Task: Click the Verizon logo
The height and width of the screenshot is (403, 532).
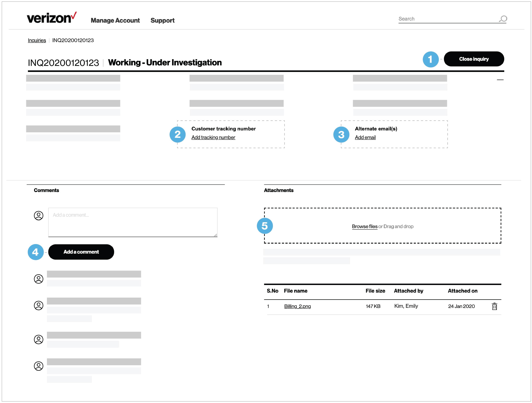Action: point(51,18)
